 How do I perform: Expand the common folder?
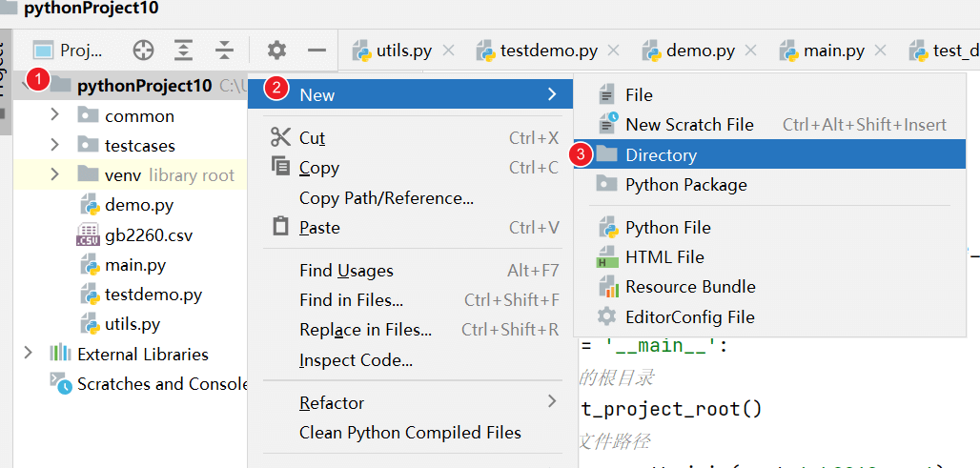[54, 115]
